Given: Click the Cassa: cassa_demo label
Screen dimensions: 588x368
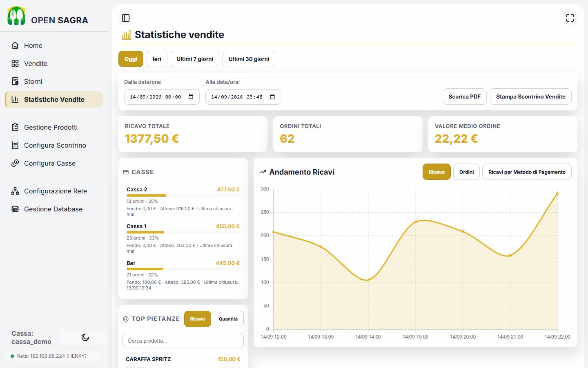Looking at the screenshot, I should click(x=31, y=337).
